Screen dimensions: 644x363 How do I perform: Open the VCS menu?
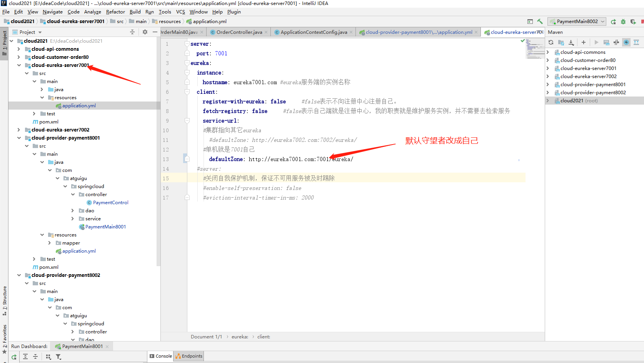[x=180, y=12]
